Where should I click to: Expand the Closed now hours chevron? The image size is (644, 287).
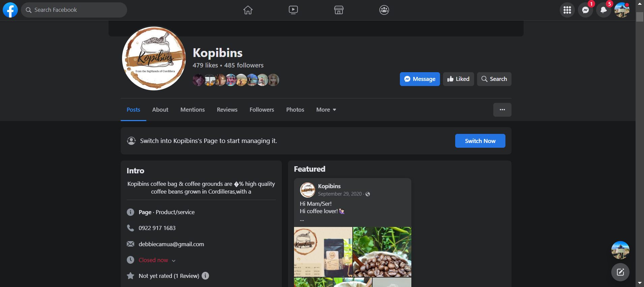pyautogui.click(x=174, y=260)
